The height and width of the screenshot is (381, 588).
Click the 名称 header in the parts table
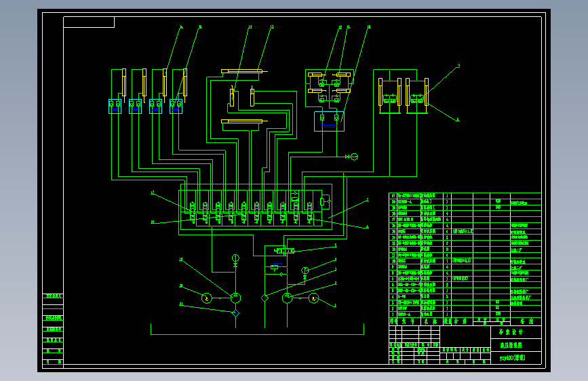(x=431, y=321)
